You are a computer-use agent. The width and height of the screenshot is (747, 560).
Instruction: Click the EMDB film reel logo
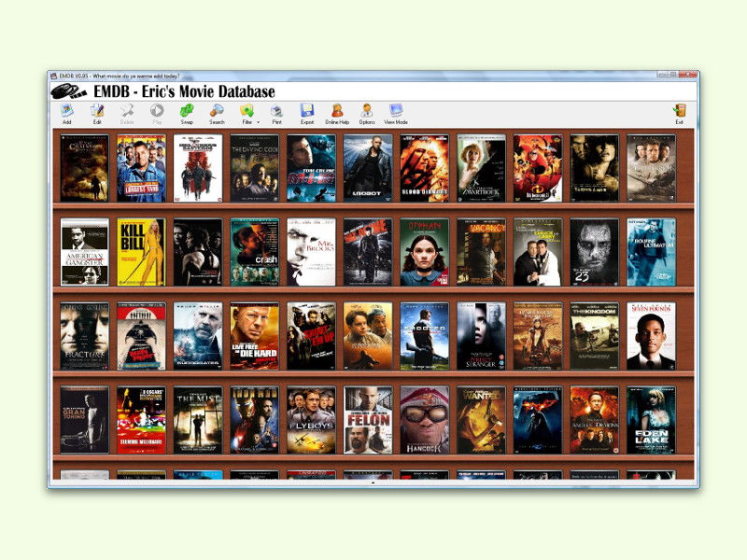(x=68, y=91)
